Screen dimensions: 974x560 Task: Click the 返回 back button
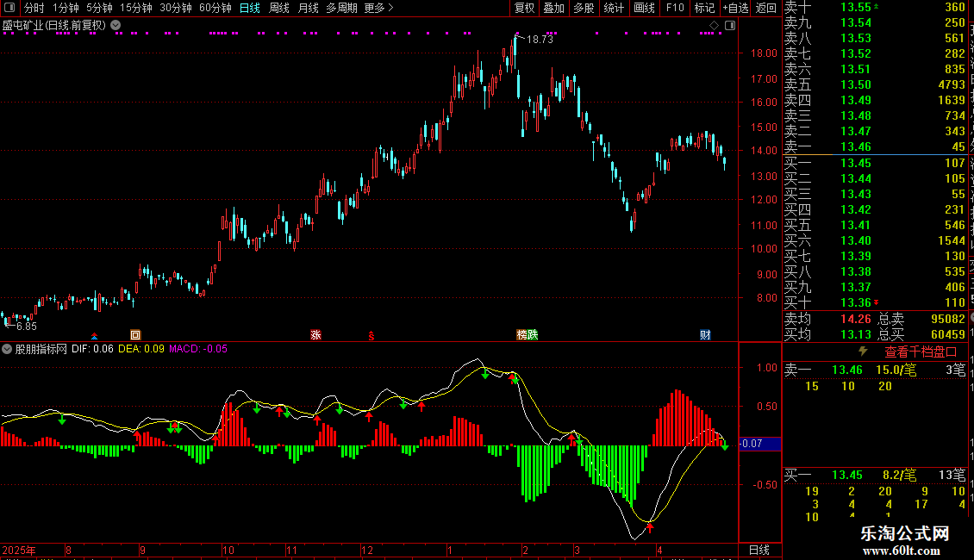(x=766, y=8)
